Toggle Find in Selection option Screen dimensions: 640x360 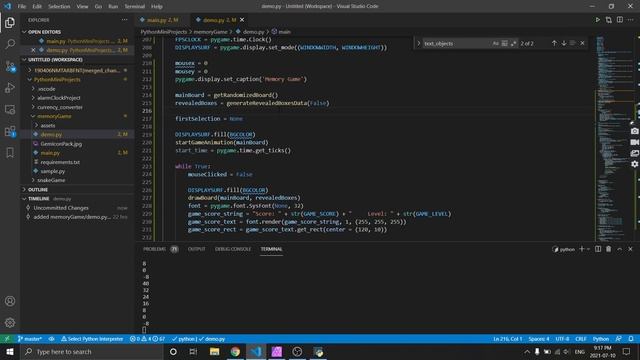[x=573, y=43]
